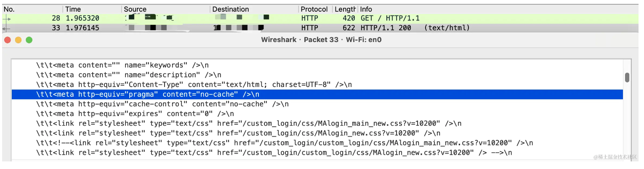The image size is (644, 169).
Task: Select the highlighted pragma no-cache meta line
Action: point(317,94)
